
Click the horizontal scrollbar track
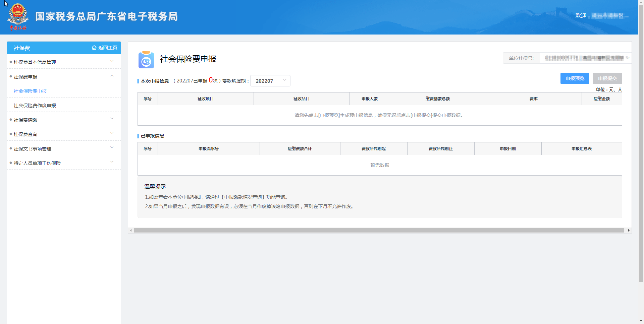coord(378,230)
